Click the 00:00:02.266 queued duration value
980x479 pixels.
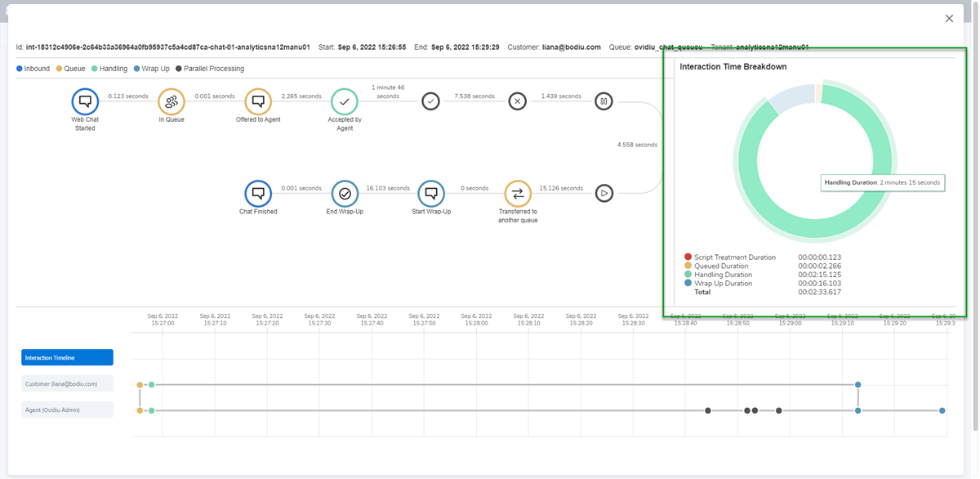pyautogui.click(x=819, y=266)
